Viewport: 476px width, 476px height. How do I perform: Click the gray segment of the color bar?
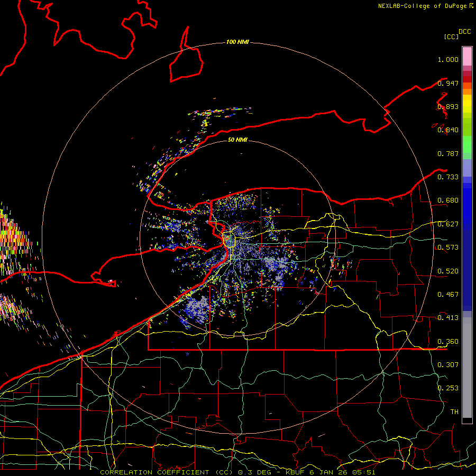coord(467,368)
